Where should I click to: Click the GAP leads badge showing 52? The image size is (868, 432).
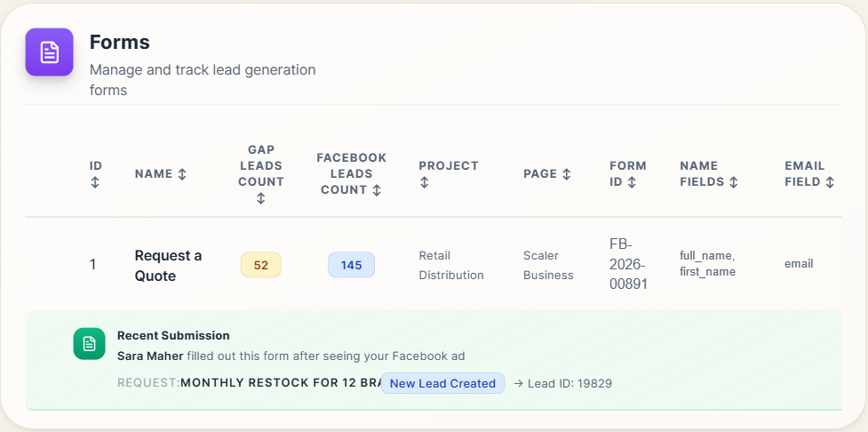[x=260, y=265]
